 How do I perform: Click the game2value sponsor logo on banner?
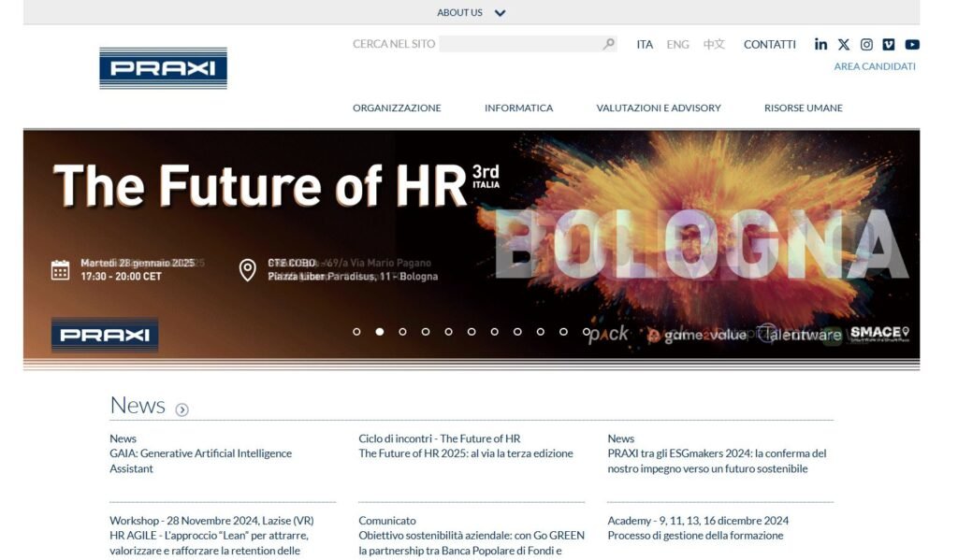698,336
